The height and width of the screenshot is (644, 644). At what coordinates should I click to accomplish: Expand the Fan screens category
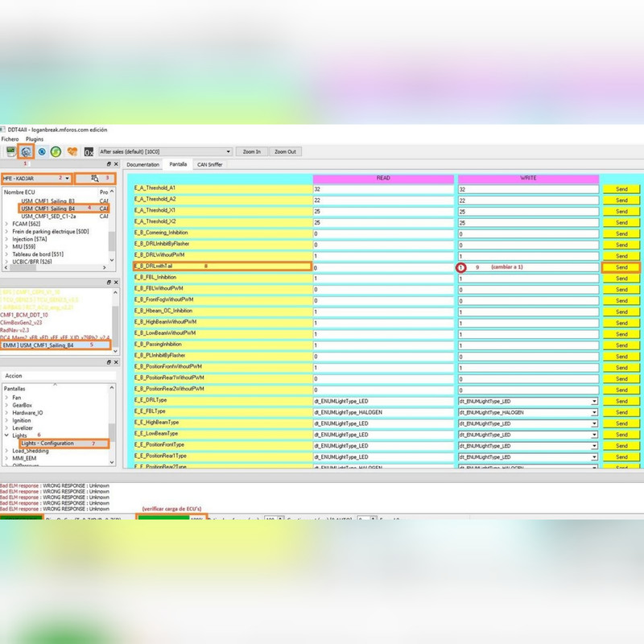coord(6,398)
